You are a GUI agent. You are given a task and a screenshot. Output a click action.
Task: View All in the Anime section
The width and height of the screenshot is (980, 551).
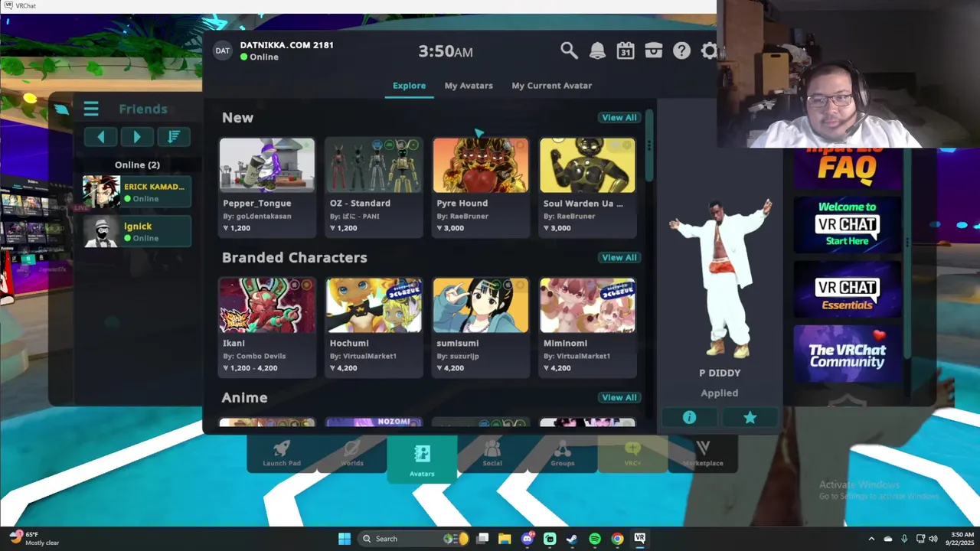coord(619,398)
